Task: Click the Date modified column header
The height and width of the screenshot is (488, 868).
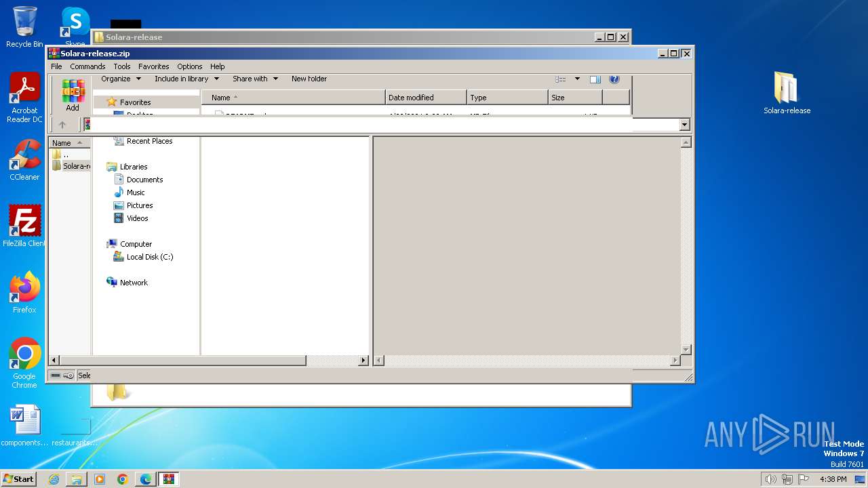Action: click(x=425, y=98)
